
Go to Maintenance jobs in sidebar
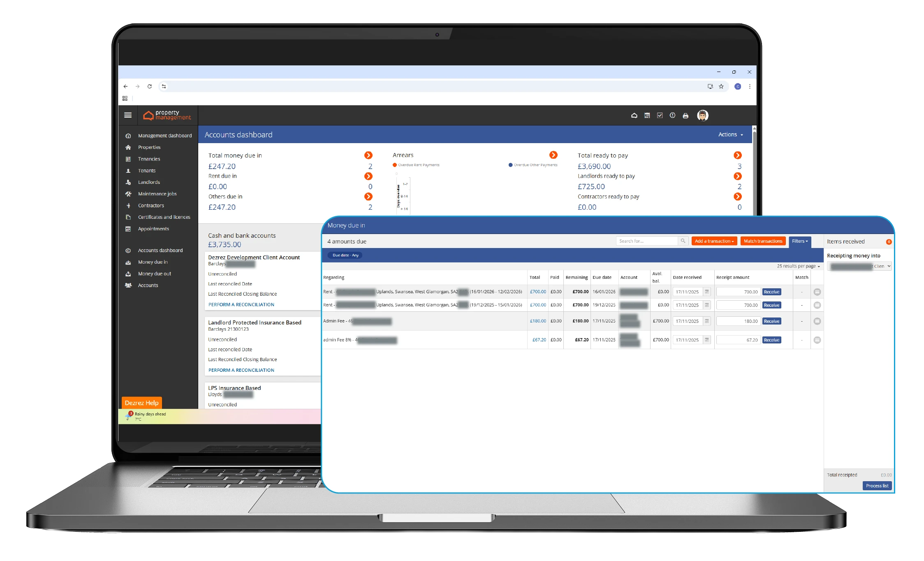point(157,194)
